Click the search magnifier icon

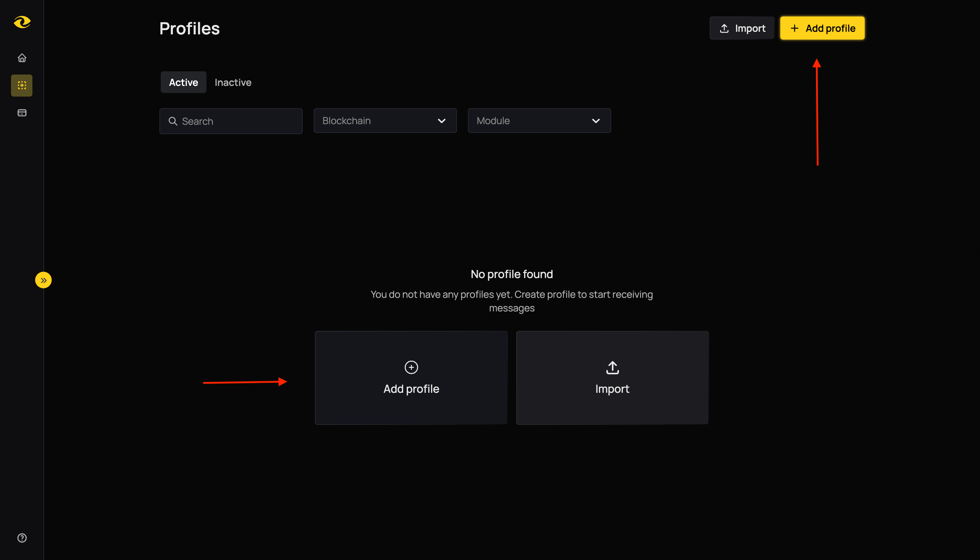point(173,121)
